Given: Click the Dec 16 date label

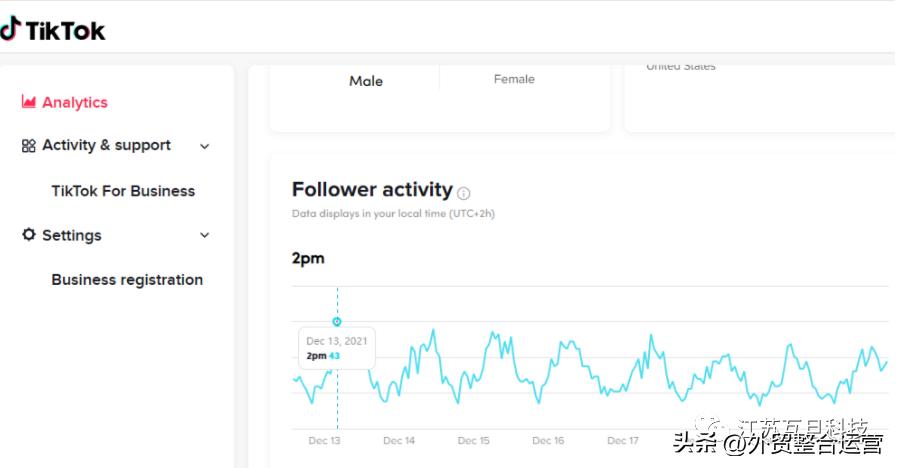Looking at the screenshot, I should pos(548,440).
